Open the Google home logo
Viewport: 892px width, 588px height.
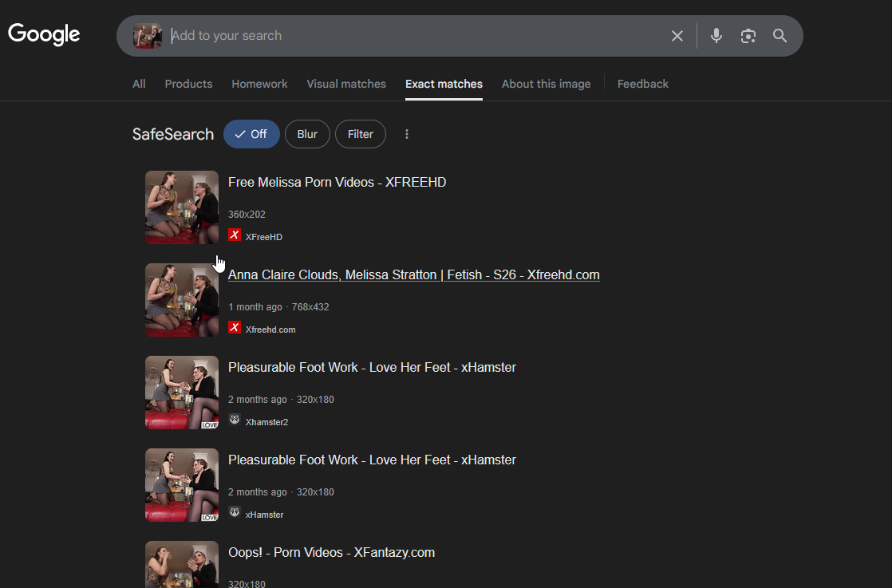coord(44,34)
